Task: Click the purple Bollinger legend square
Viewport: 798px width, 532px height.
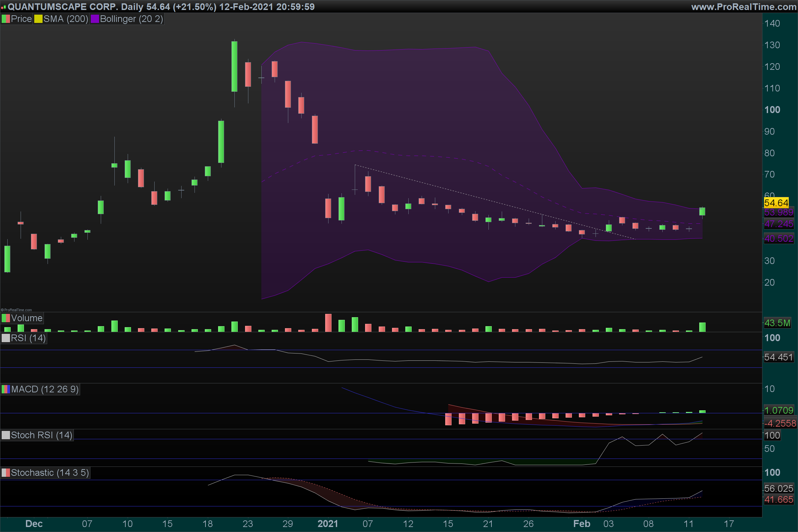Action: [95, 19]
